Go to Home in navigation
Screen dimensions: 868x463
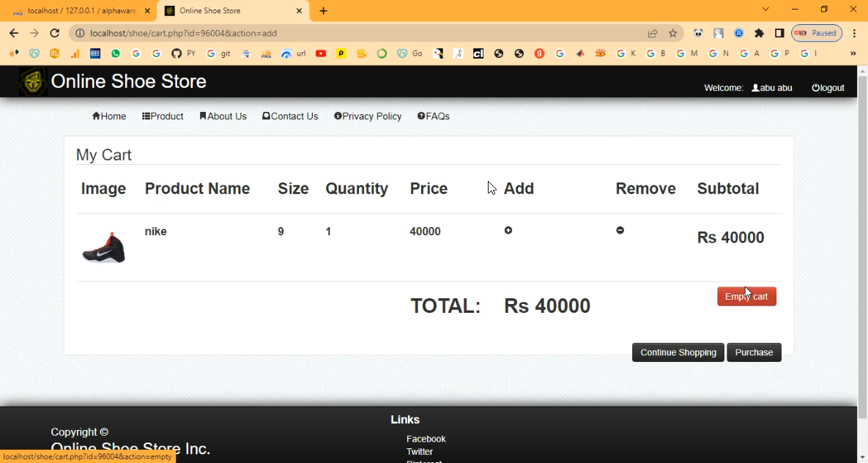pyautogui.click(x=109, y=116)
